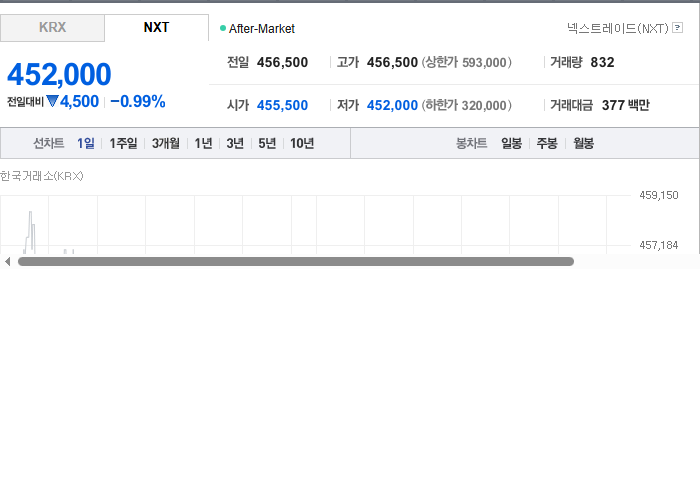
Task: Click the After-Market status label
Action: pos(262,29)
